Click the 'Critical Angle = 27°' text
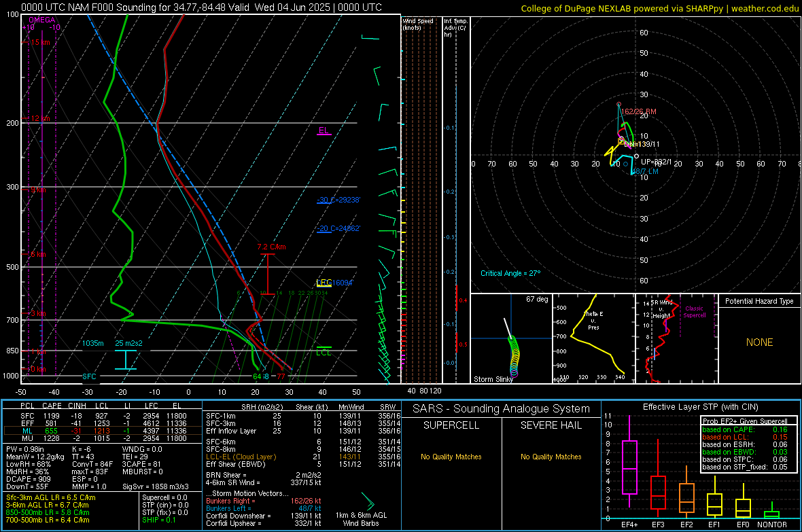The width and height of the screenshot is (802, 532). 510,273
